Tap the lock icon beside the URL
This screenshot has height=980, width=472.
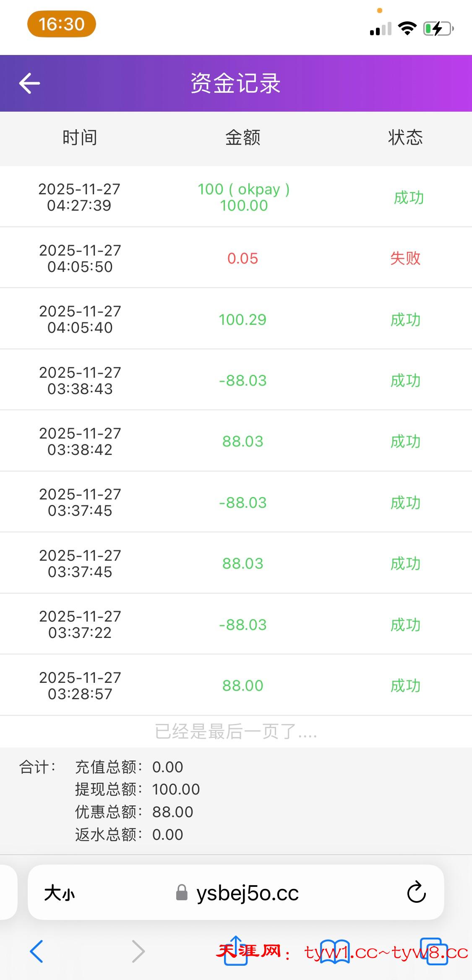[182, 893]
